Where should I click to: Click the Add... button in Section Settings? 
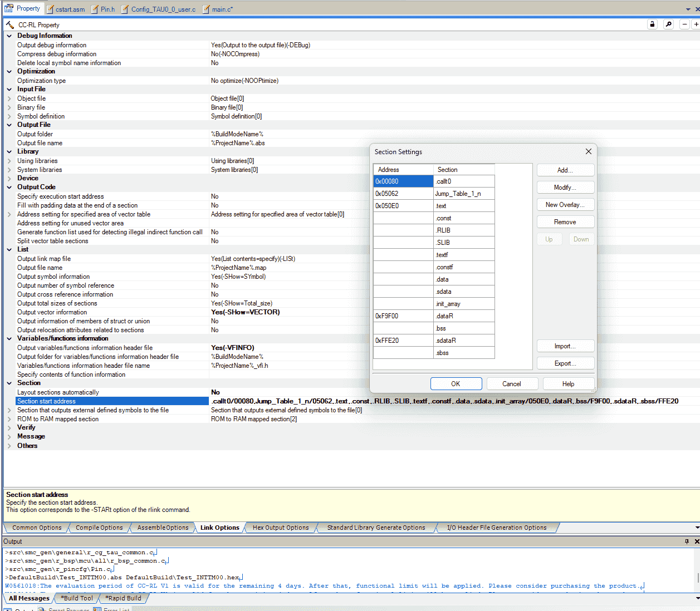(x=565, y=170)
